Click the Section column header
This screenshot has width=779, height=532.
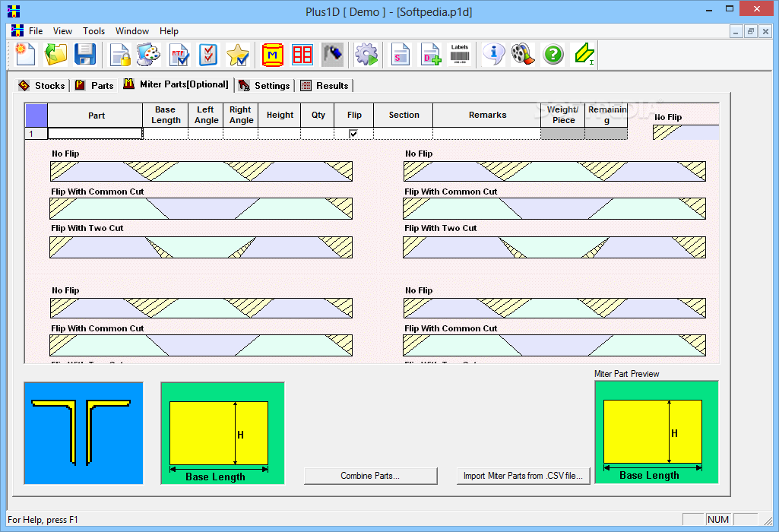click(403, 116)
